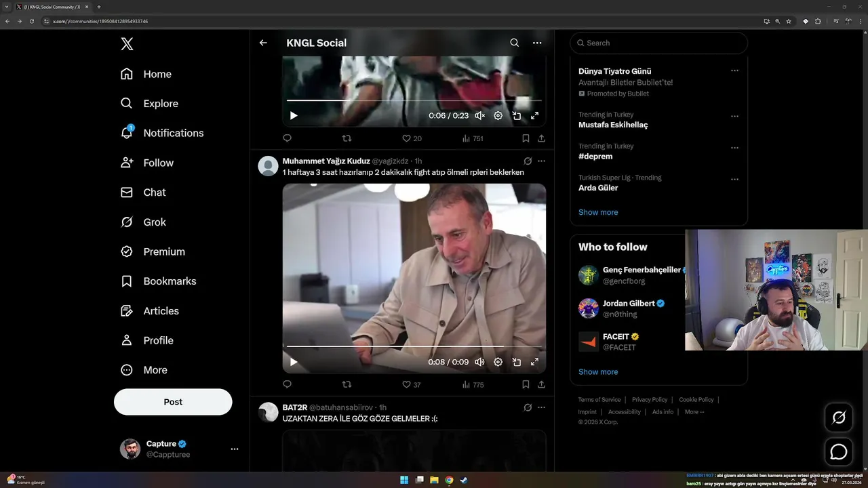This screenshot has width=868, height=488.
Task: Go to Home in sidebar
Action: (146, 74)
